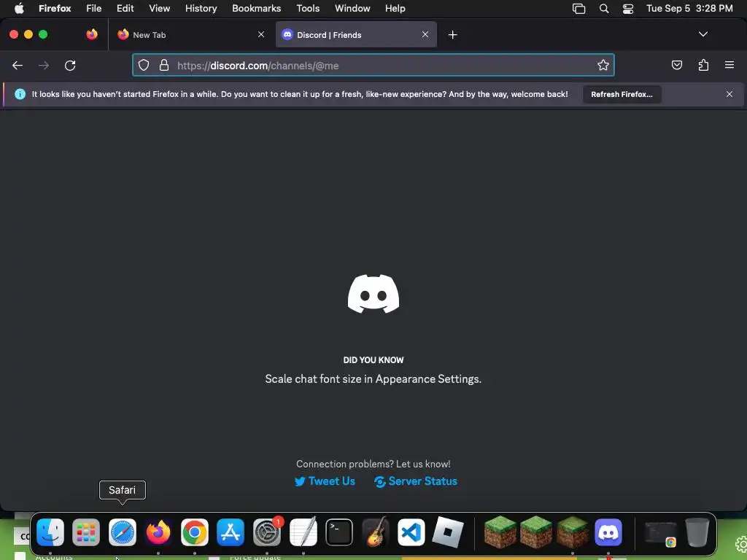The width and height of the screenshot is (747, 560).
Task: Click the date and time in menu bar
Action: pos(689,8)
